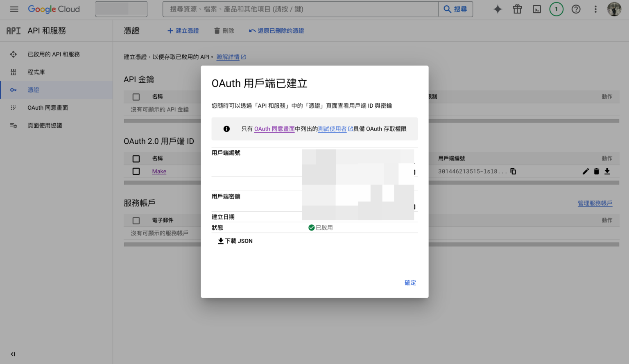Delete the Make client with trash icon
The height and width of the screenshot is (364, 629).
pos(596,171)
